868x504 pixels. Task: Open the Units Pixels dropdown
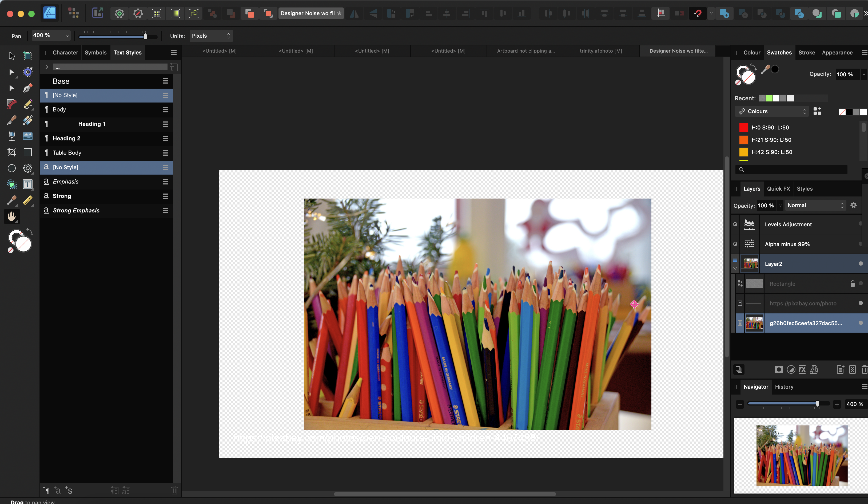click(x=211, y=36)
